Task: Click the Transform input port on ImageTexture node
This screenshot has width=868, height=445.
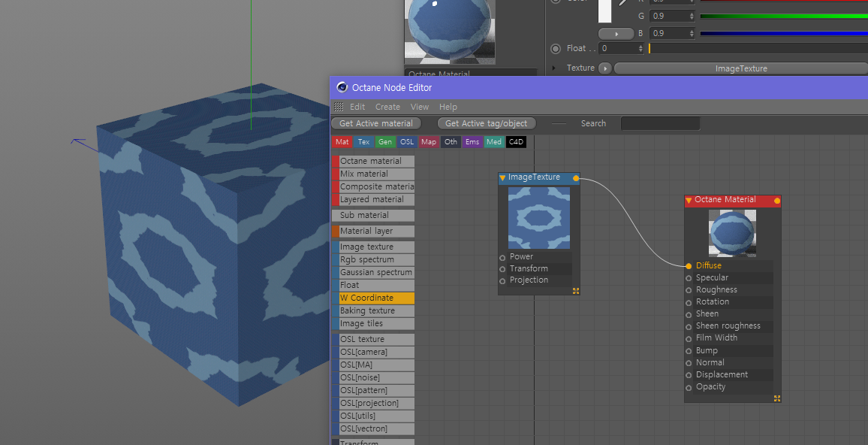Action: 502,269
